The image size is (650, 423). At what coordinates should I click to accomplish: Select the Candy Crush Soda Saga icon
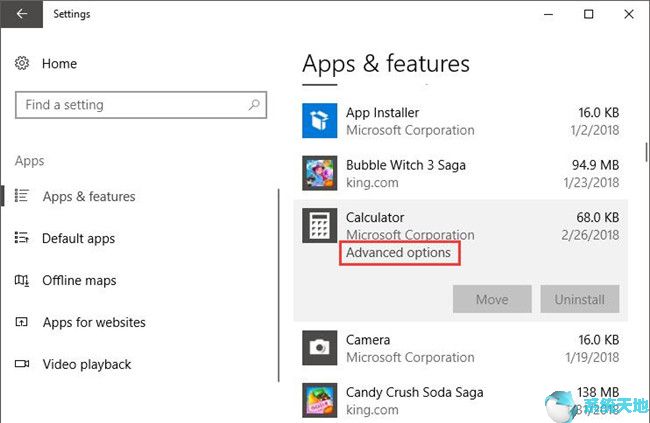point(320,400)
